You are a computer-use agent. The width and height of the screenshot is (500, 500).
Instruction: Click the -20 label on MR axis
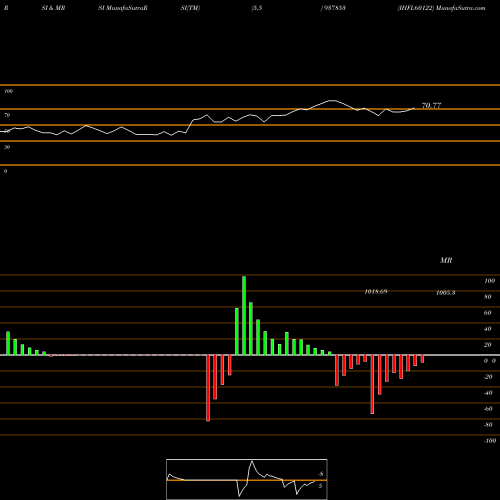coord(488,377)
